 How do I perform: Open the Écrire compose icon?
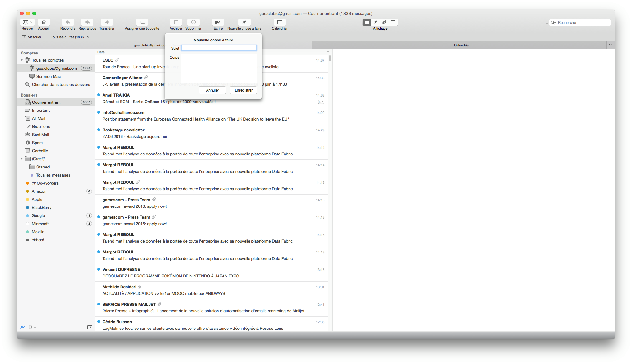coord(218,22)
